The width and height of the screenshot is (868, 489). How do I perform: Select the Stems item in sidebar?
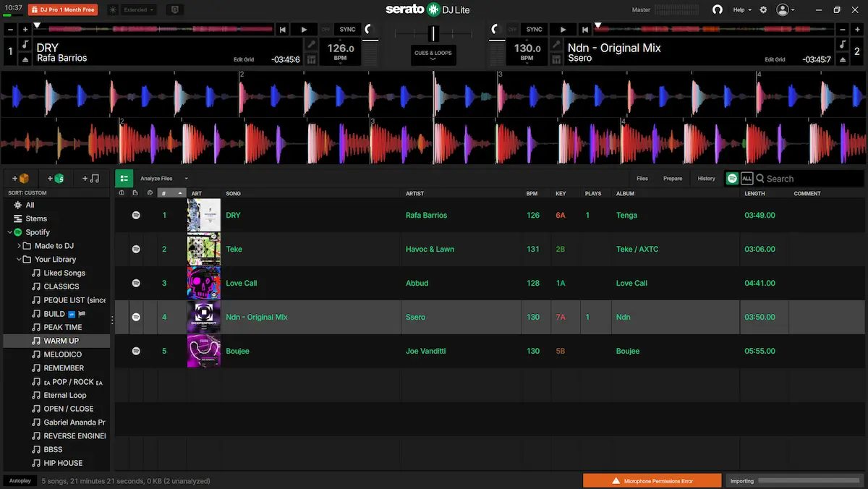36,218
